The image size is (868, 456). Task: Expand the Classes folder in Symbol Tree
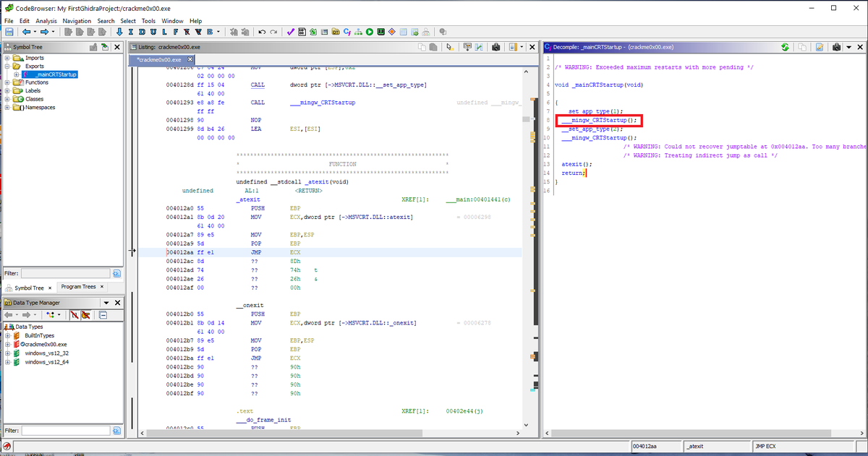pos(7,99)
